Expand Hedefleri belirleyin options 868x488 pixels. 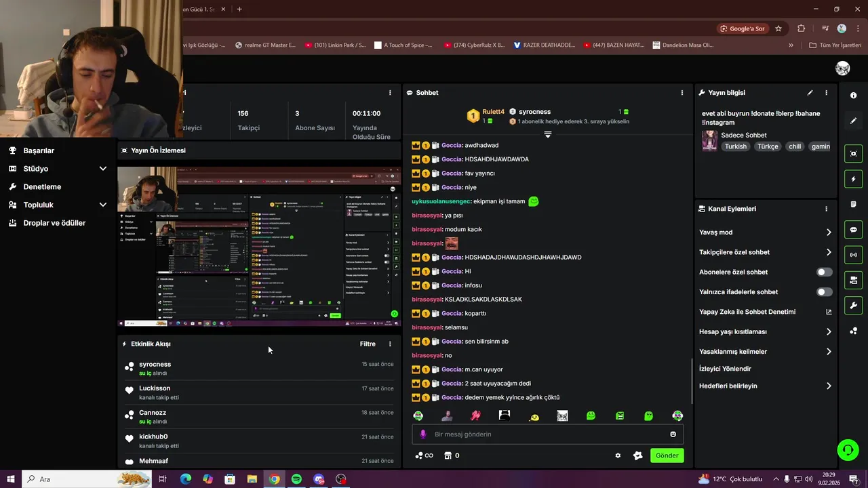click(829, 386)
